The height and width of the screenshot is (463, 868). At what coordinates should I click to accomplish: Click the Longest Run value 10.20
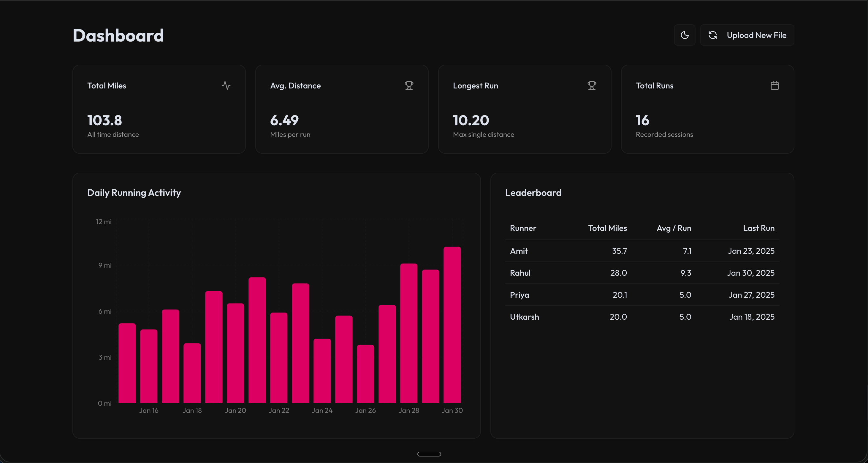471,120
